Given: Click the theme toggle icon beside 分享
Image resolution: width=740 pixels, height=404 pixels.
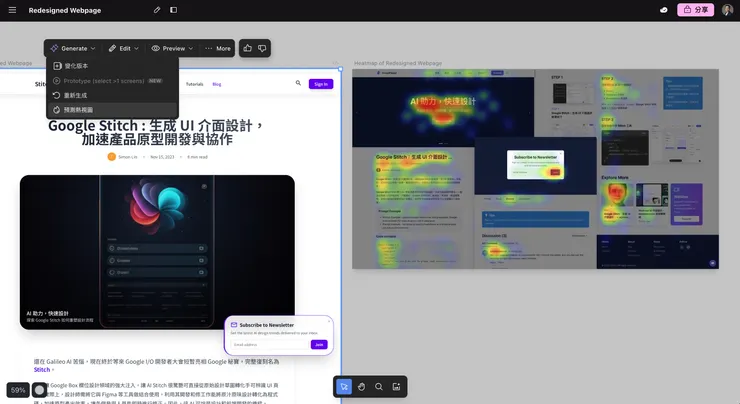Looking at the screenshot, I should click(664, 10).
